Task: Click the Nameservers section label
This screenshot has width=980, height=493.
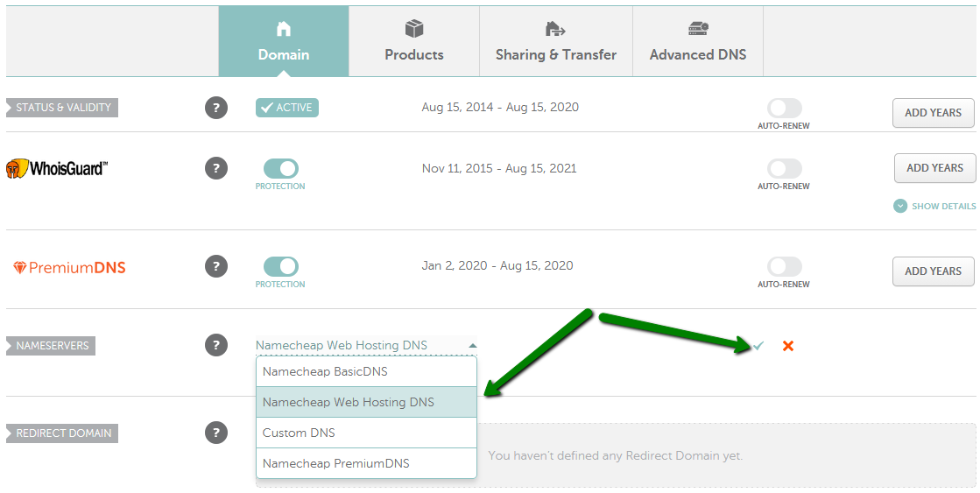Action: click(51, 346)
